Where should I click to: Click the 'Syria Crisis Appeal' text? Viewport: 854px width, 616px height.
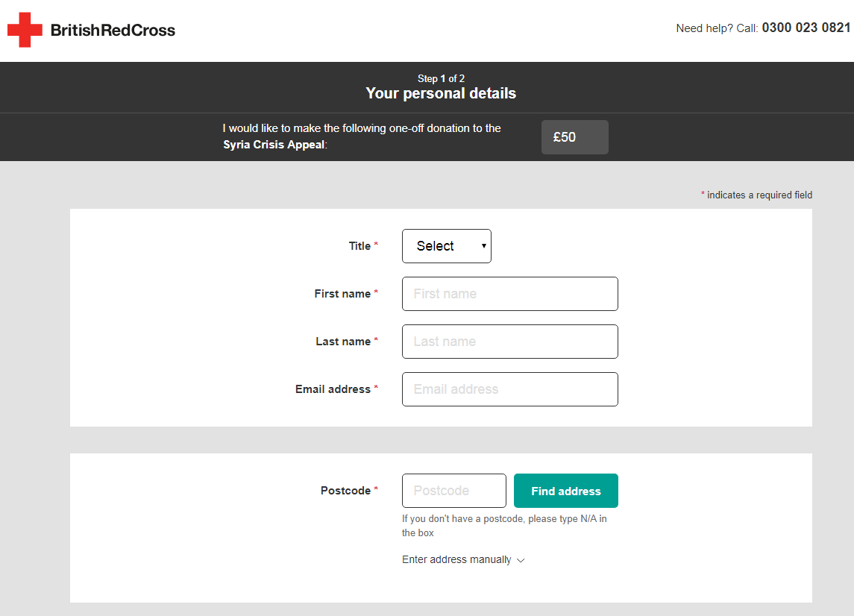coord(274,145)
